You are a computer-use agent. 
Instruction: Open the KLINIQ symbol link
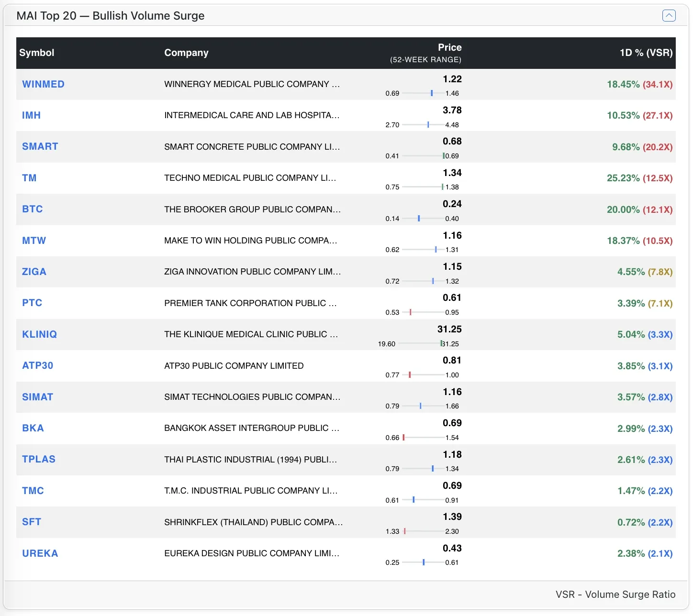(x=39, y=334)
